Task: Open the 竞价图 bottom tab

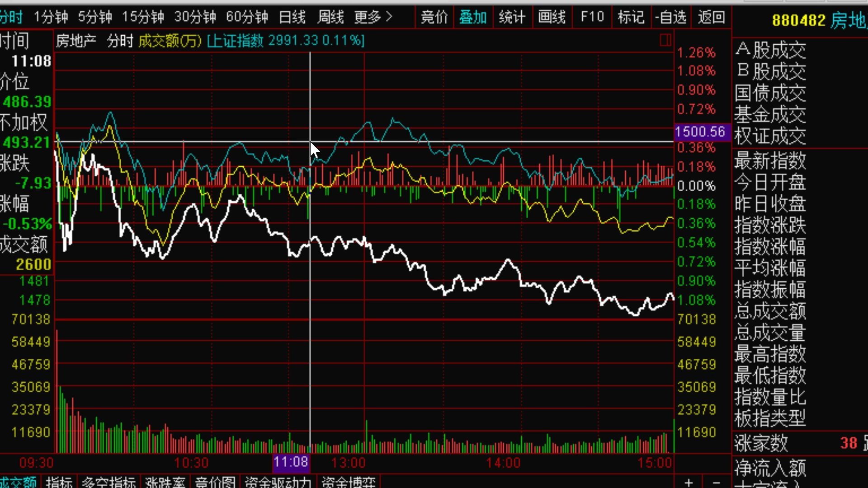Action: click(x=215, y=482)
